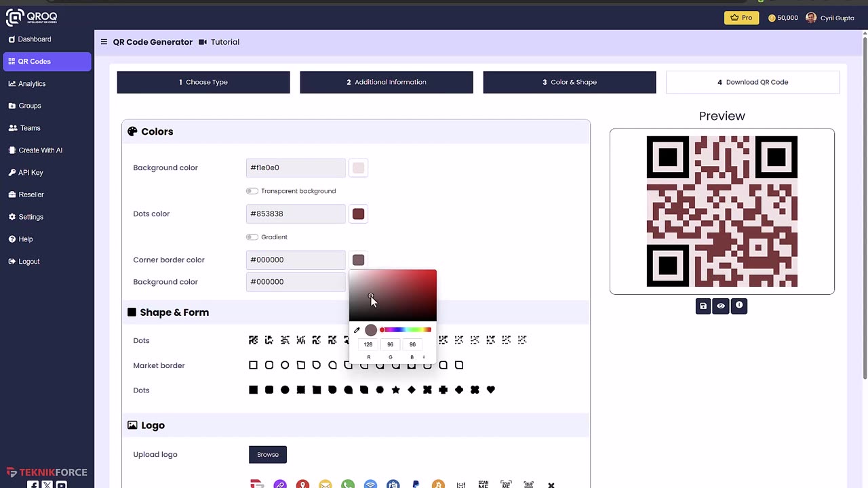
Task: Select the solid square shape in bottom Dots row
Action: (253, 390)
